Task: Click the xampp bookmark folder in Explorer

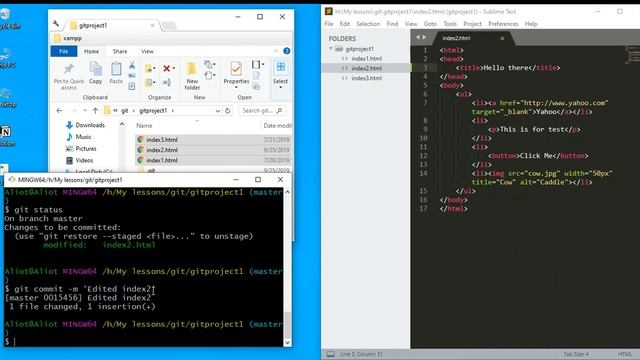Action: (x=68, y=38)
